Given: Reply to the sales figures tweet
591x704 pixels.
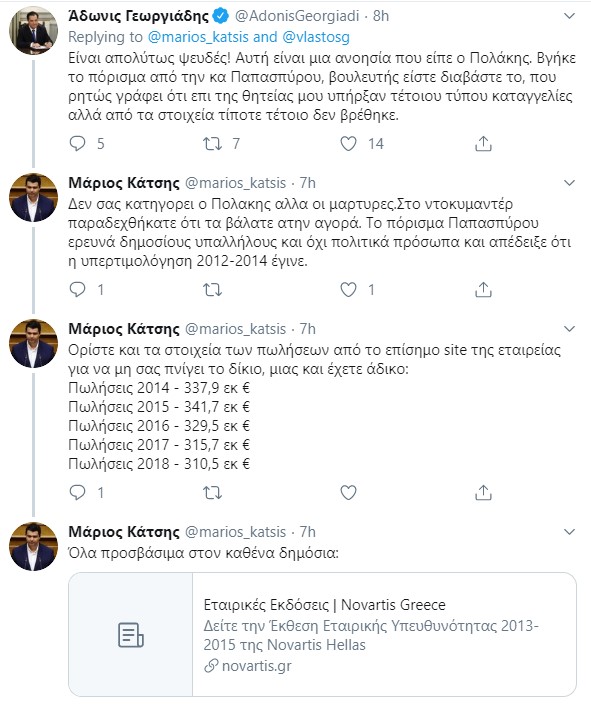Looking at the screenshot, I should [78, 493].
